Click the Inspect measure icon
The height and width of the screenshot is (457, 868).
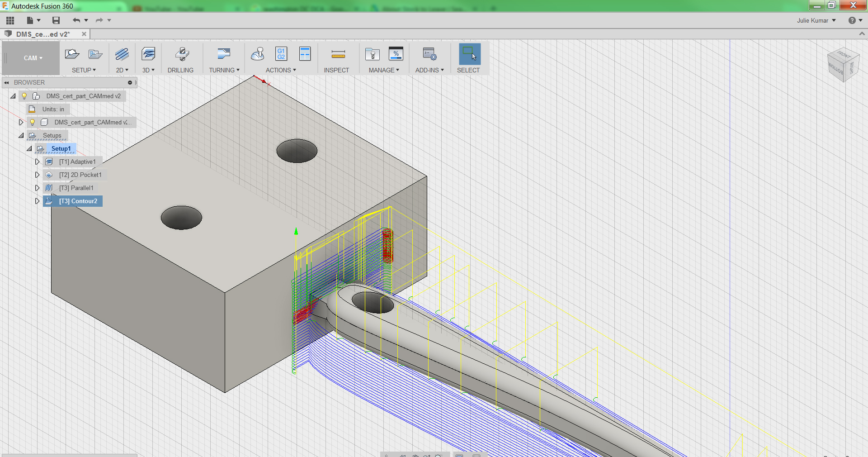(x=338, y=55)
